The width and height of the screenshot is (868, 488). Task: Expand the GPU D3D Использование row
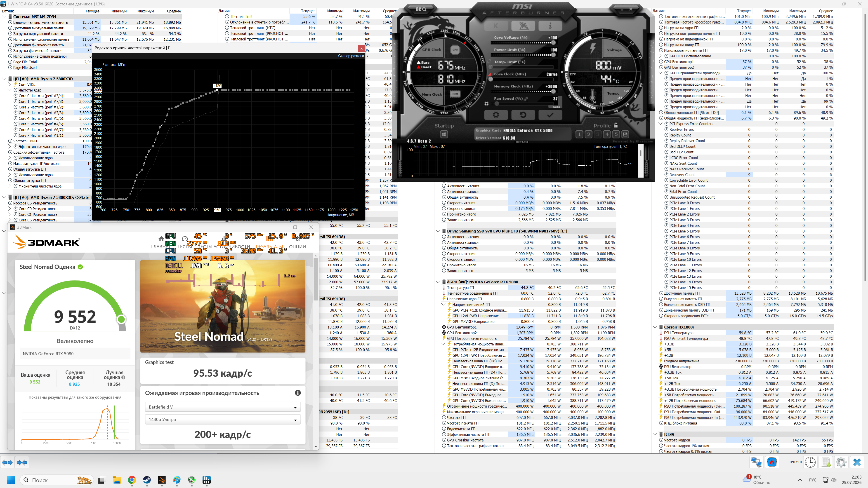[x=660, y=56]
